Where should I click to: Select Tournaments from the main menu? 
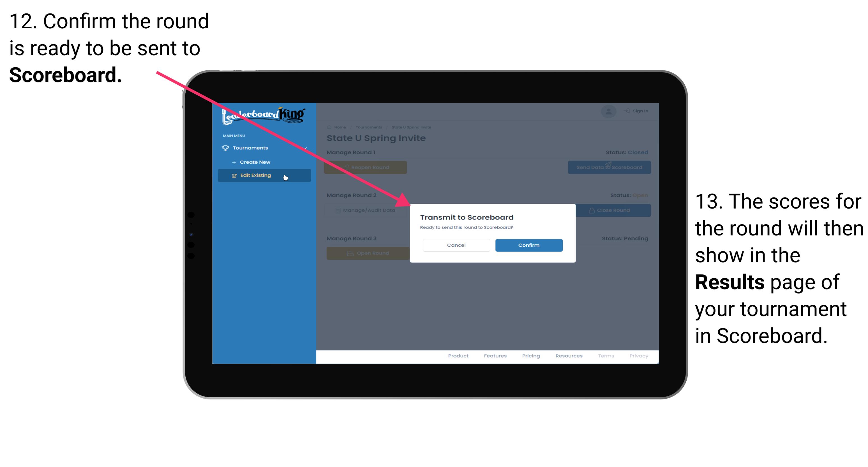pos(251,147)
